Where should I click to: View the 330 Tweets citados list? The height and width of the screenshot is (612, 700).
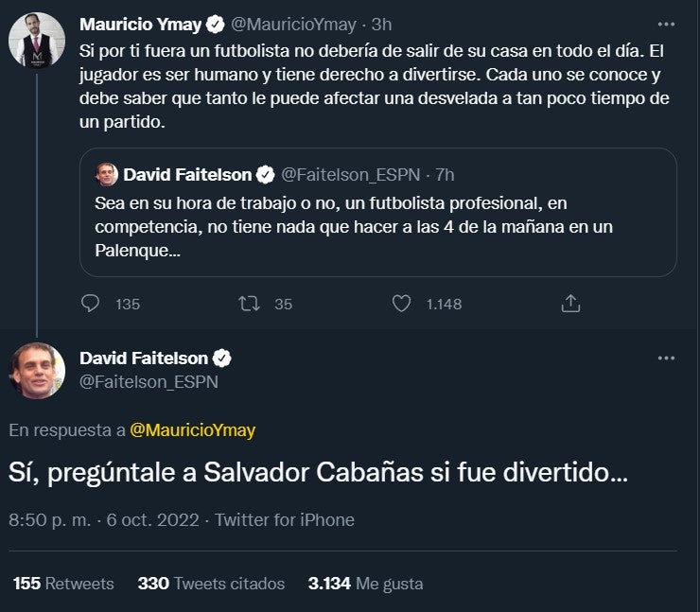click(x=211, y=584)
